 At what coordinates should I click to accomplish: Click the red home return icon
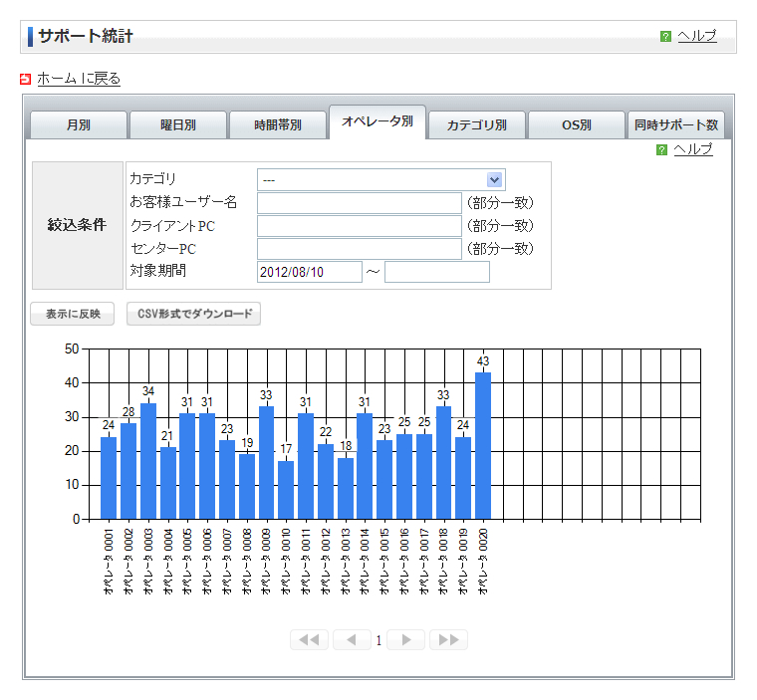26,79
